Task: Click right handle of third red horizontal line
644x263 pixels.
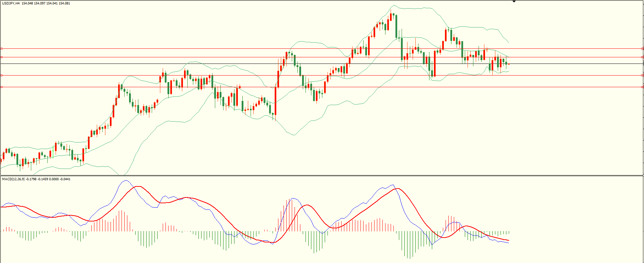Action: pyautogui.click(x=642, y=75)
